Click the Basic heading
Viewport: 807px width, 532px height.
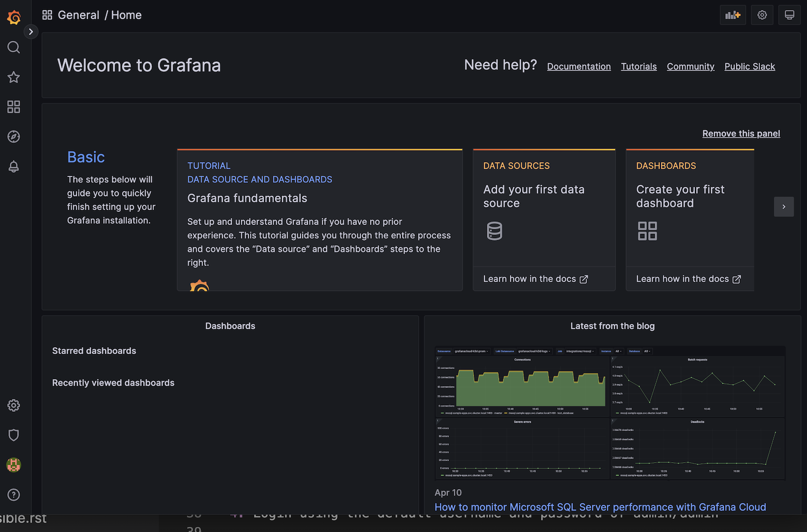coord(86,157)
